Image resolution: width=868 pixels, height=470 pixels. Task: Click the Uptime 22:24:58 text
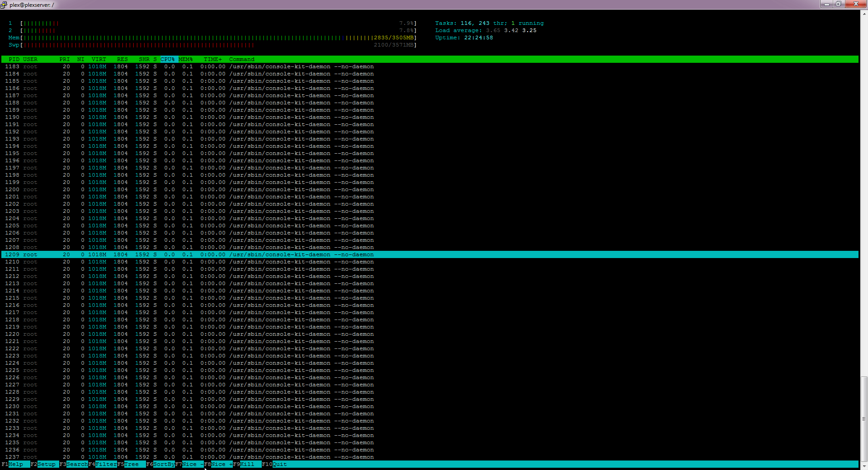464,38
